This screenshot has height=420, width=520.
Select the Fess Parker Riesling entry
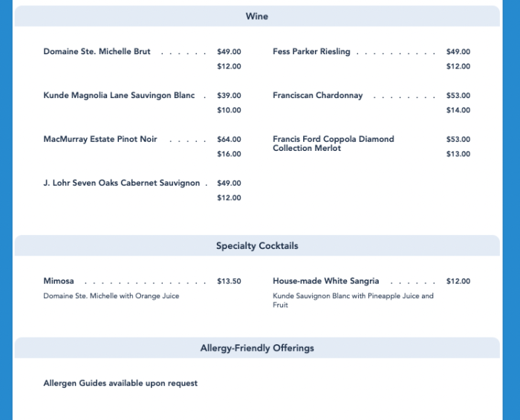pyautogui.click(x=311, y=52)
